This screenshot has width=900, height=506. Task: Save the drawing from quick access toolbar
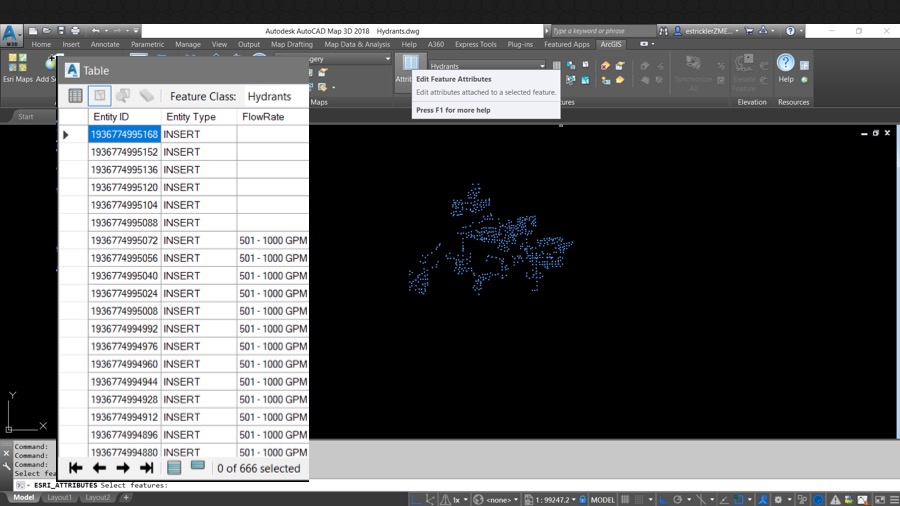click(61, 31)
